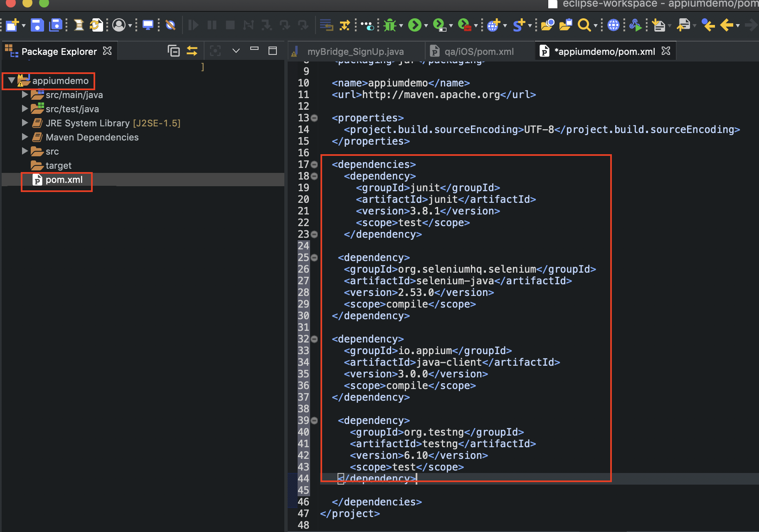Minimize the Package Explorer panel

[x=254, y=49]
